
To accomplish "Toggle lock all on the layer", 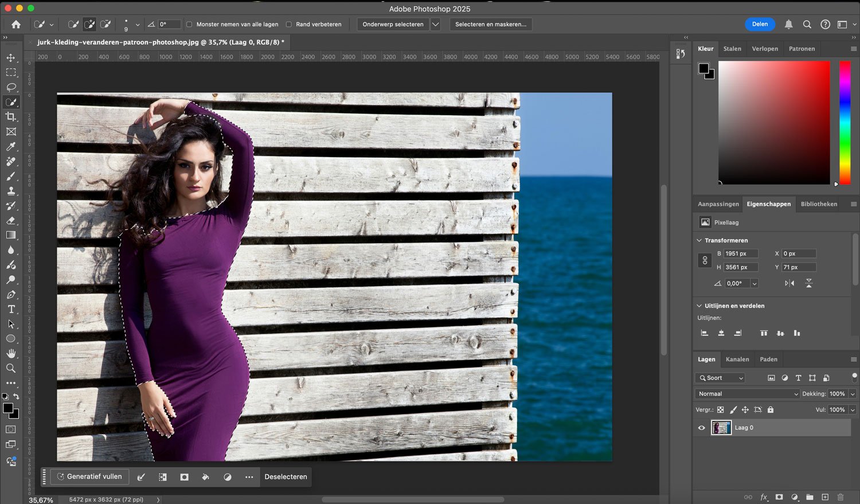I will click(771, 410).
